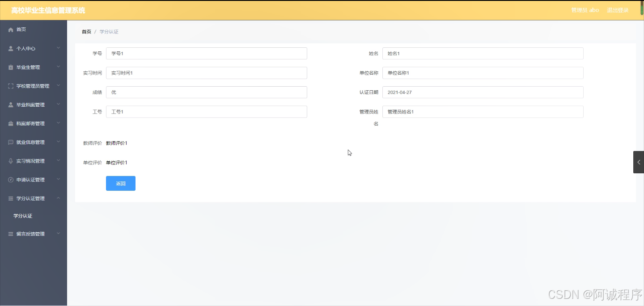Viewport: 644px width, 306px height.
Task: Click the frame icon beside 学校管理员管理
Action: (x=11, y=86)
